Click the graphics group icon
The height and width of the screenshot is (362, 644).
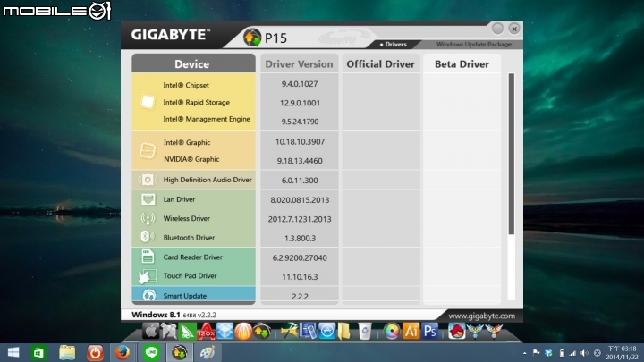(x=148, y=151)
